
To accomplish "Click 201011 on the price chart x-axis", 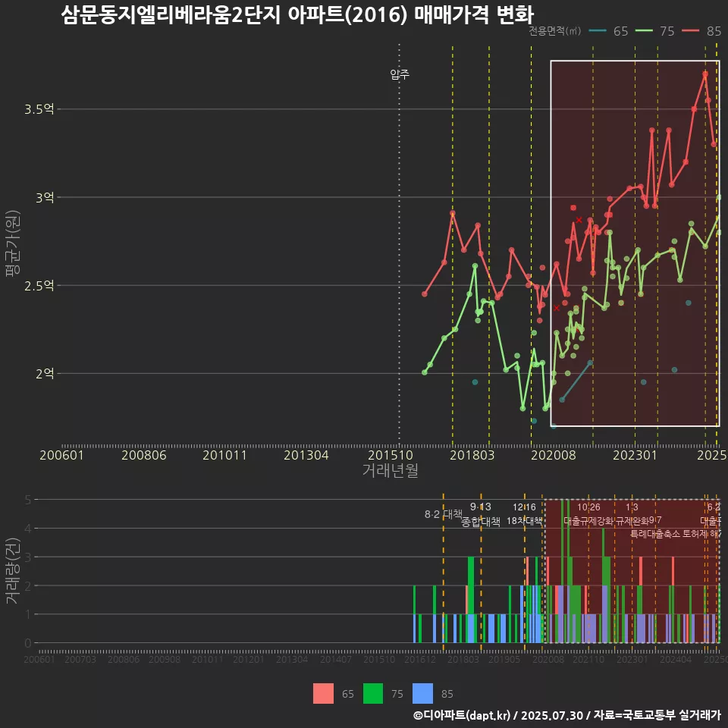I will pyautogui.click(x=224, y=455).
